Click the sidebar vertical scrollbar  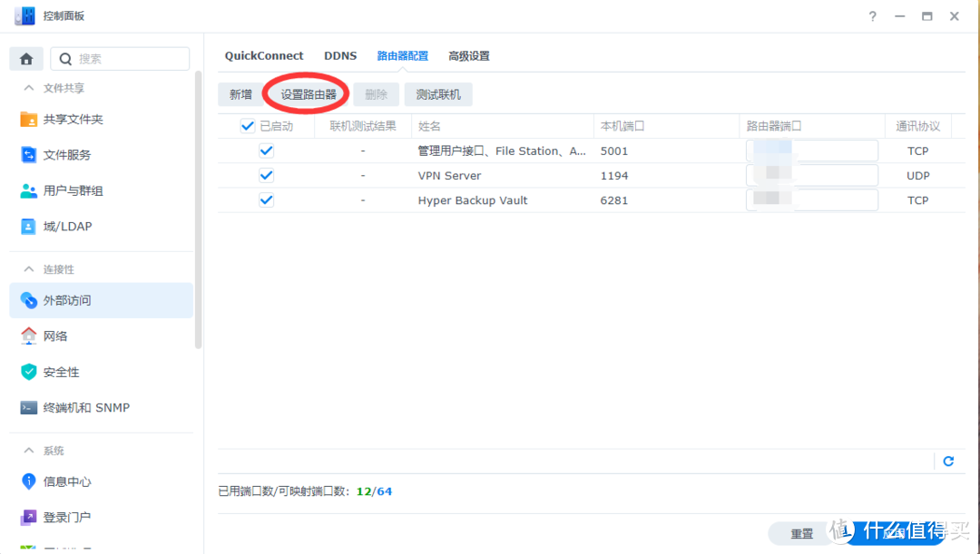pos(199,209)
